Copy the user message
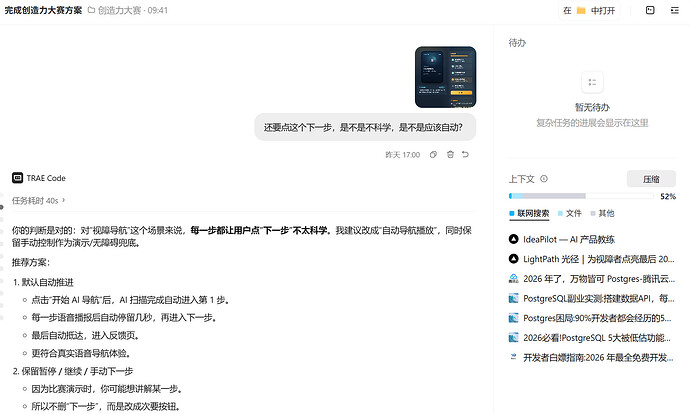The width and height of the screenshot is (690, 414). point(433,154)
